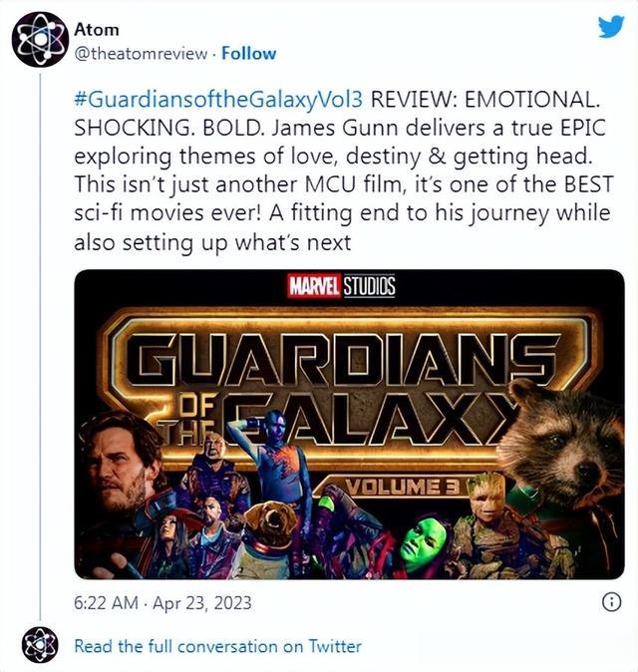Open the tweet info circle icon
638x672 pixels.
click(611, 602)
